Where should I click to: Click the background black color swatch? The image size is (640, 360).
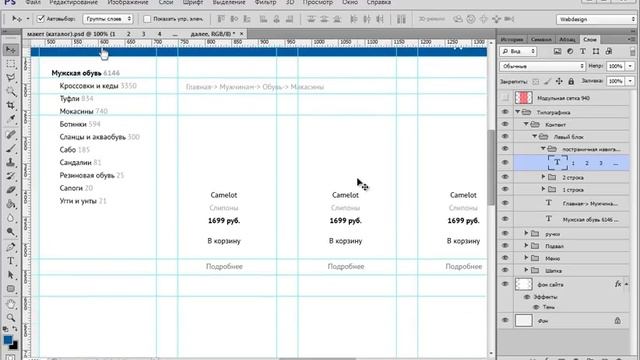pos(14,346)
